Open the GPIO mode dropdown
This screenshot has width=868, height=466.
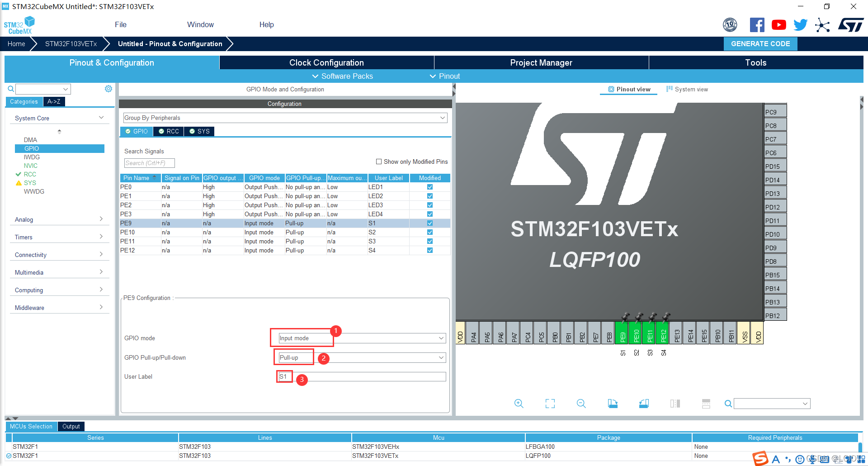pos(362,338)
